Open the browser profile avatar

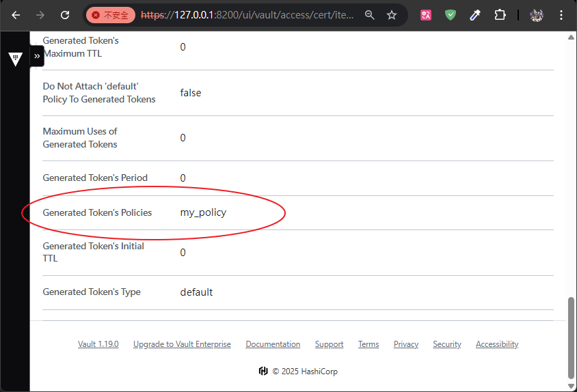coord(537,14)
